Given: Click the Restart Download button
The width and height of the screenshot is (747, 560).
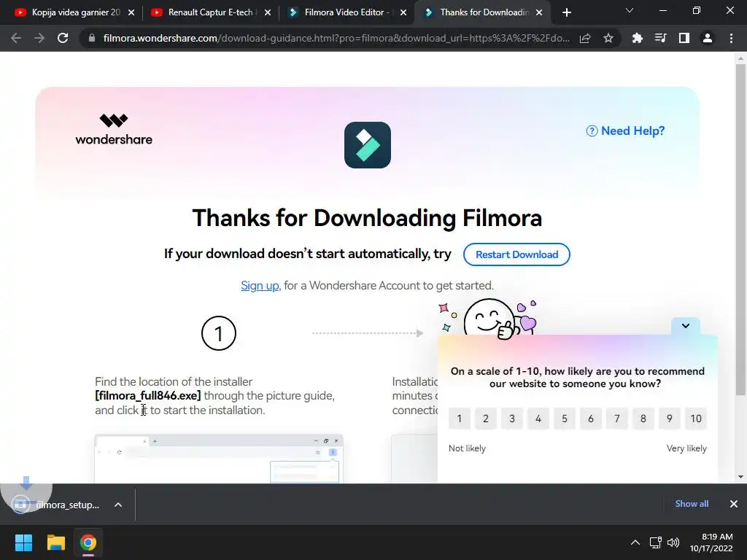Looking at the screenshot, I should (516, 254).
